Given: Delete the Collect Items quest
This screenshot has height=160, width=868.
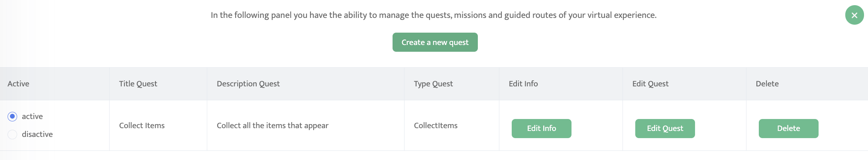Looking at the screenshot, I should [x=788, y=129].
